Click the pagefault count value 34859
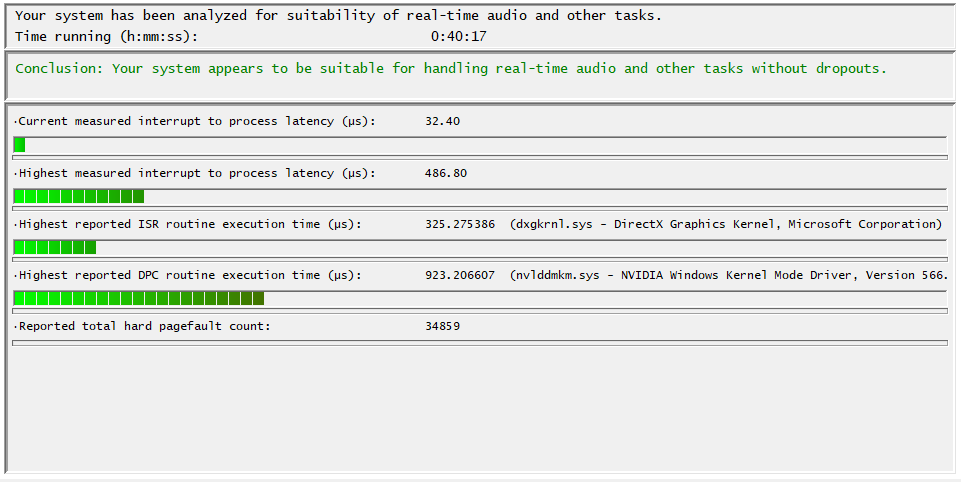Viewport: 961px width, 482px height. point(442,326)
